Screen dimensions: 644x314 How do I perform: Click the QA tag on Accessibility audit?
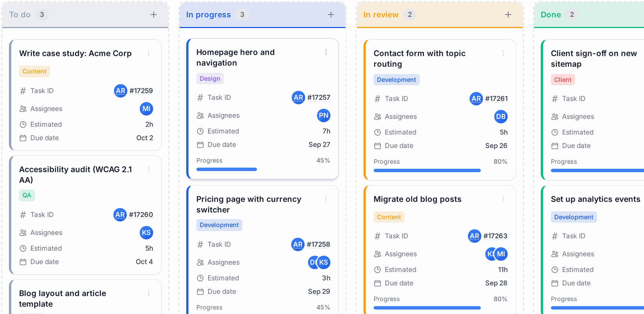tap(27, 195)
